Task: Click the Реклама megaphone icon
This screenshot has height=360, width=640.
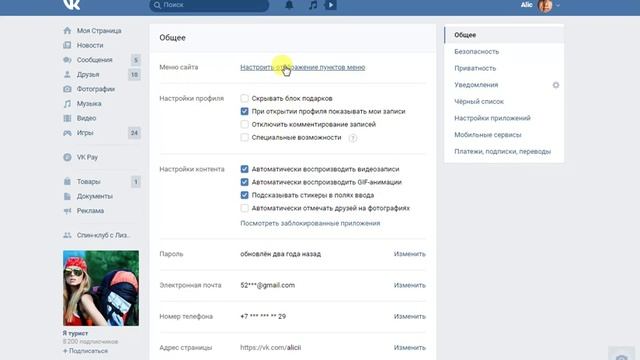Action: tap(67, 211)
